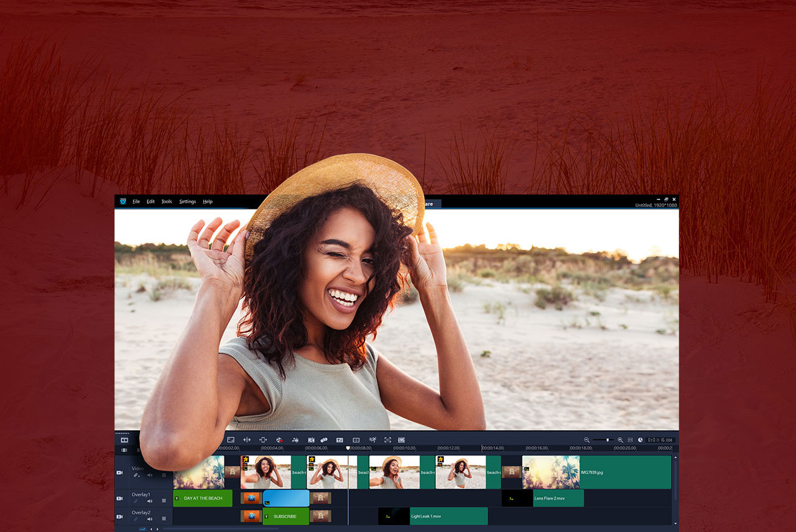Toggle ripple editing link on Overlay2 track
The image size is (796, 532).
[x=136, y=519]
